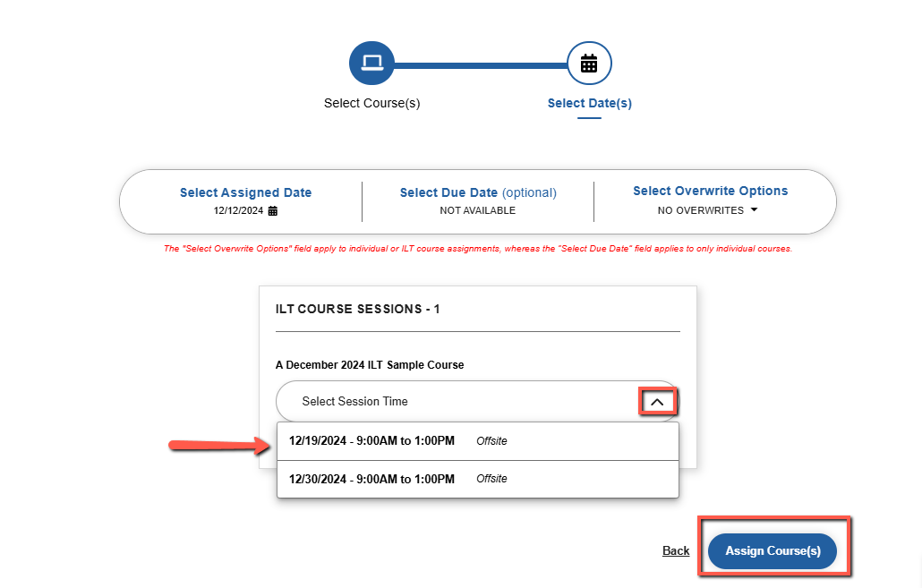Click the Select Date(s) step label
Image resolution: width=922 pixels, height=588 pixels.
tap(590, 103)
